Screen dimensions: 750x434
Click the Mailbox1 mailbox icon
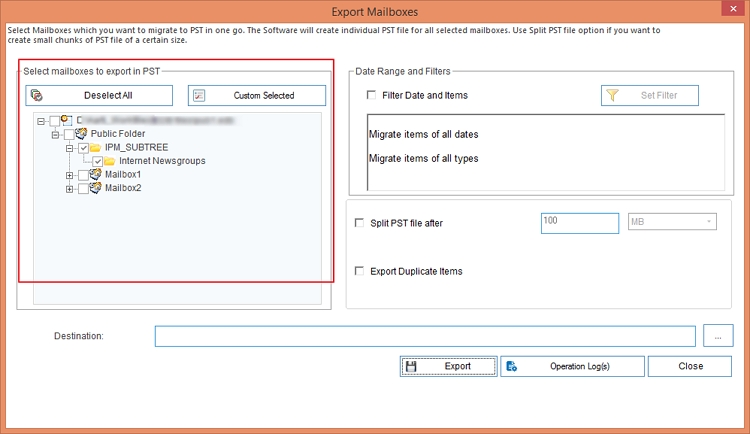pyautogui.click(x=96, y=175)
